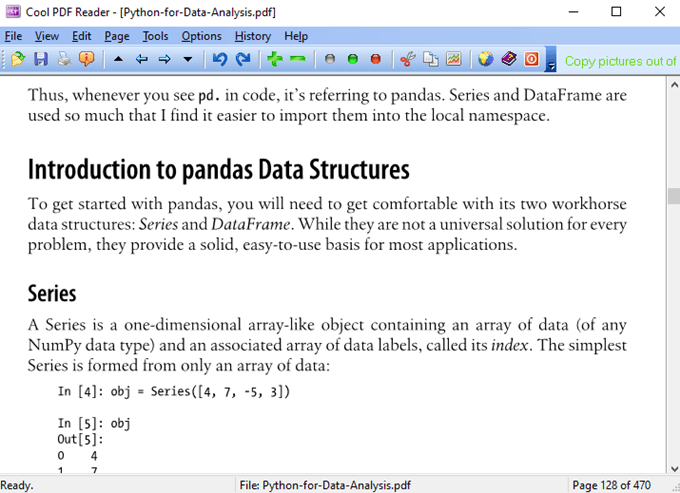This screenshot has width=680, height=493.
Task: Click 'Page 128 of 470' in status bar
Action: click(611, 485)
